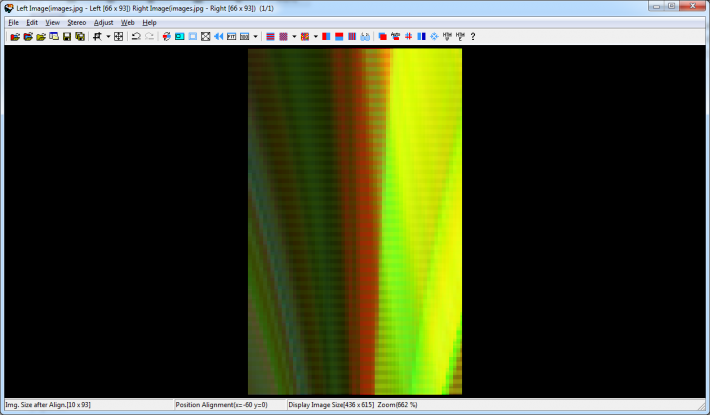The height and width of the screenshot is (415, 710).
Task: Expand the anaglyph mode dropdown arrow
Action: (316, 37)
